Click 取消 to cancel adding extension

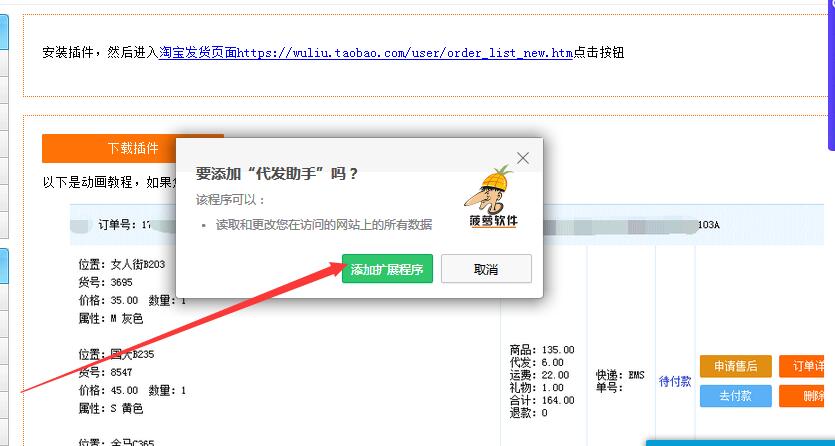[x=486, y=269]
